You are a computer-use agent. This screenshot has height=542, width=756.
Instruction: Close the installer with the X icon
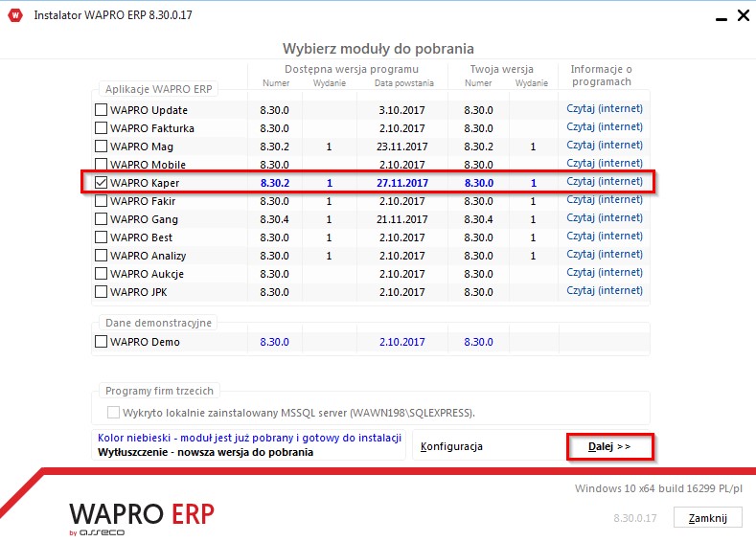click(744, 15)
